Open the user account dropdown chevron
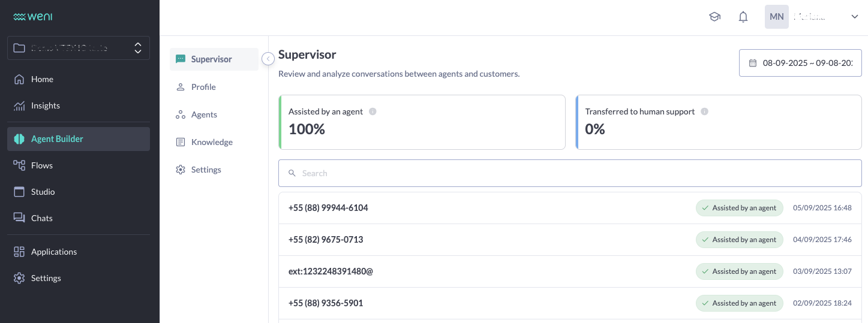 pos(855,17)
